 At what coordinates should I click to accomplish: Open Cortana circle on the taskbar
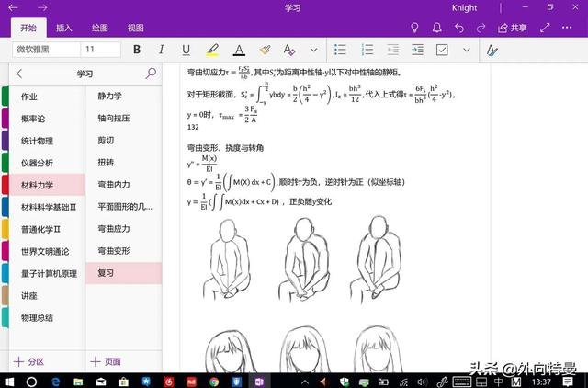tap(31, 382)
